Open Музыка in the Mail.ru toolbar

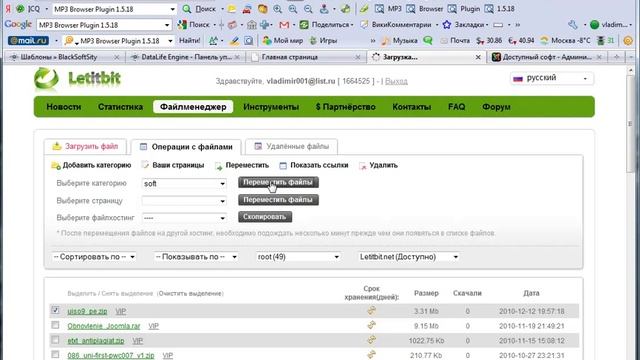click(400, 41)
